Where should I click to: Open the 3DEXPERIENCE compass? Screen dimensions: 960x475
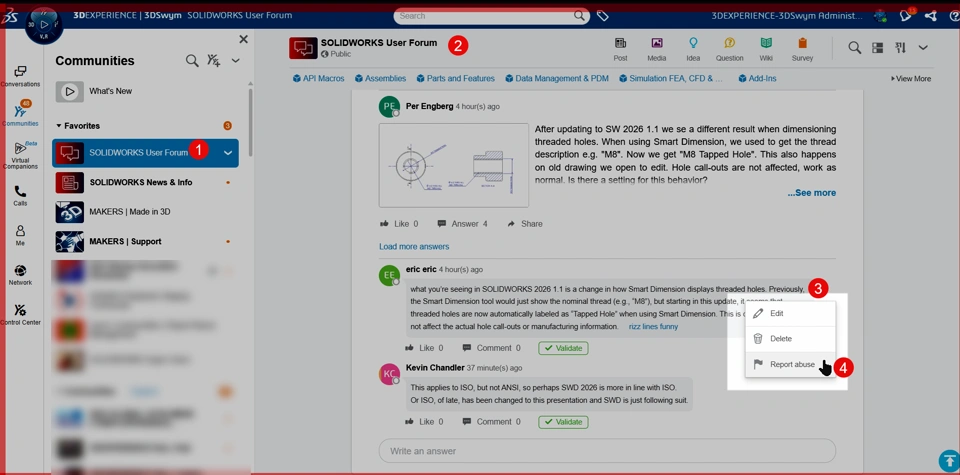(44, 25)
